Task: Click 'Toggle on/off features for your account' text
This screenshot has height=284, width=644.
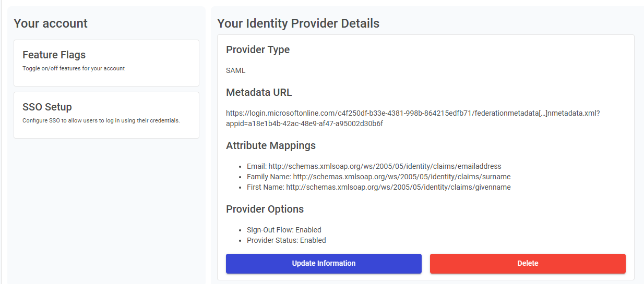Action: [74, 69]
